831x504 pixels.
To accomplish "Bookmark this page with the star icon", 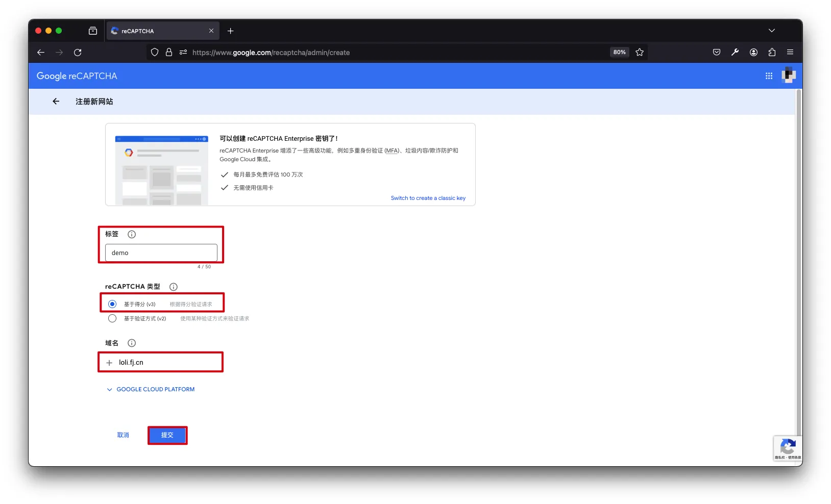I will [x=640, y=53].
